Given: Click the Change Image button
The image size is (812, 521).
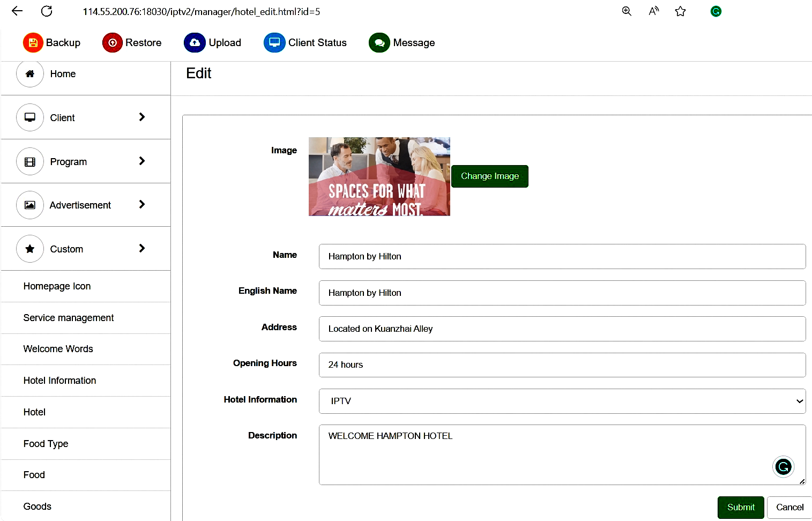Looking at the screenshot, I should (x=490, y=176).
